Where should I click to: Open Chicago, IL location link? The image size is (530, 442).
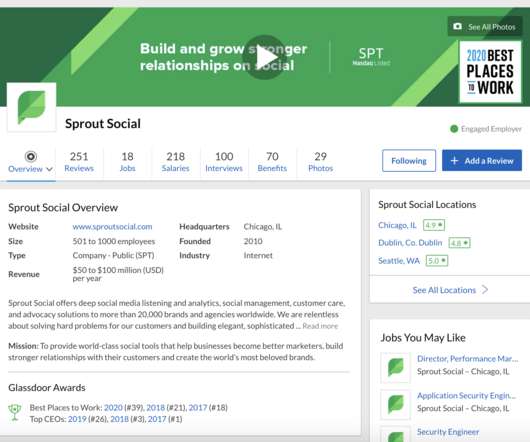tap(397, 225)
